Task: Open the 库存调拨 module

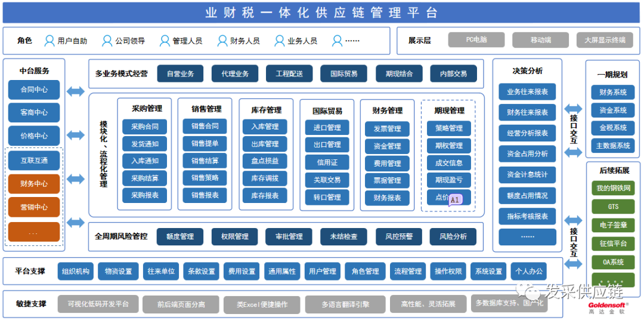Action: (265, 178)
